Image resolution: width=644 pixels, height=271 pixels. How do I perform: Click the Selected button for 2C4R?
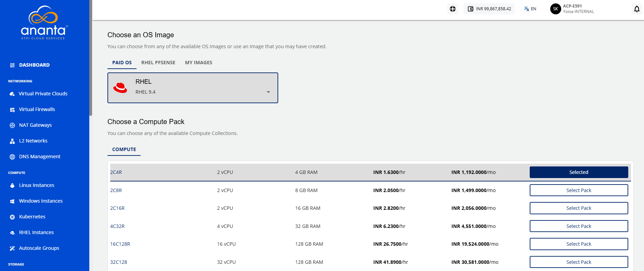[579, 172]
